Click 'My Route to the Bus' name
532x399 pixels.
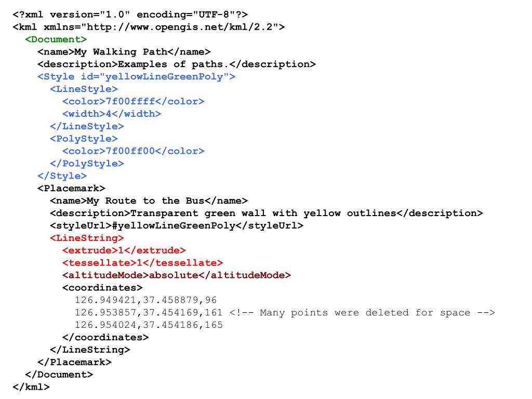tap(145, 201)
